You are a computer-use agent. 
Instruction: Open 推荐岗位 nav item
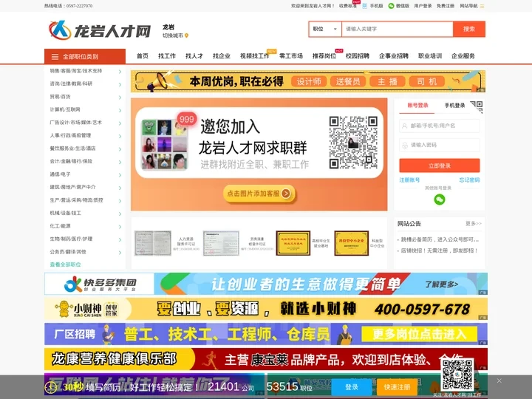click(324, 56)
